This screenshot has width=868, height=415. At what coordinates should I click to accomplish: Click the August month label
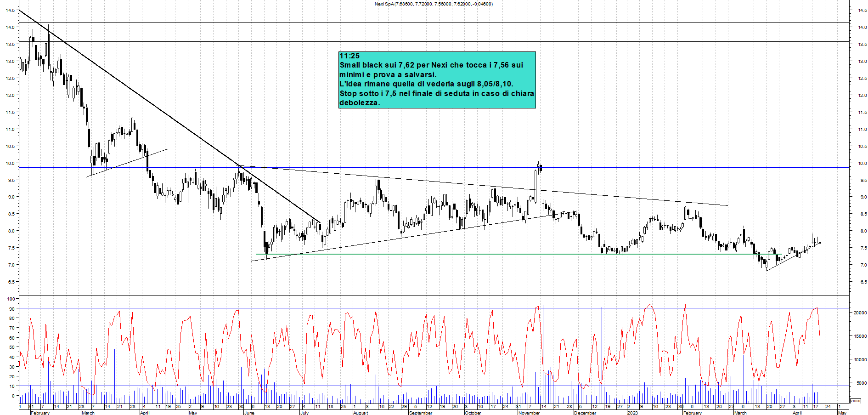pyautogui.click(x=361, y=413)
